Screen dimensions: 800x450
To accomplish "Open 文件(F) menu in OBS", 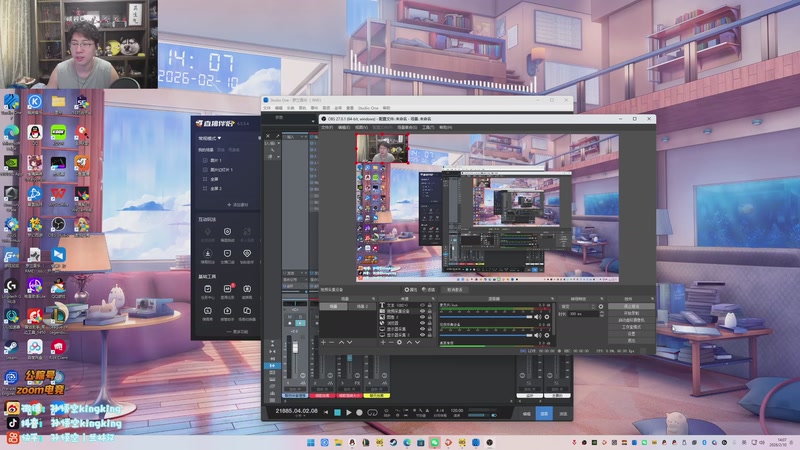I will (327, 127).
